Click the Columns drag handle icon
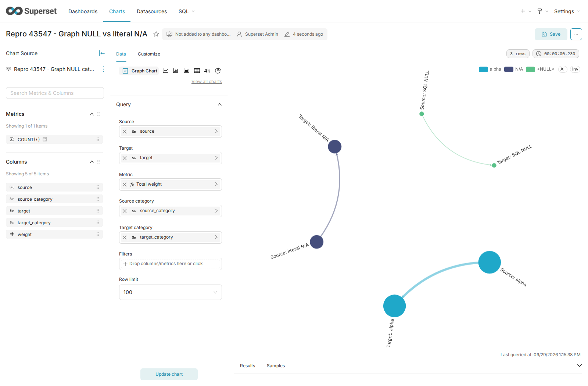The image size is (588, 386). point(98,162)
